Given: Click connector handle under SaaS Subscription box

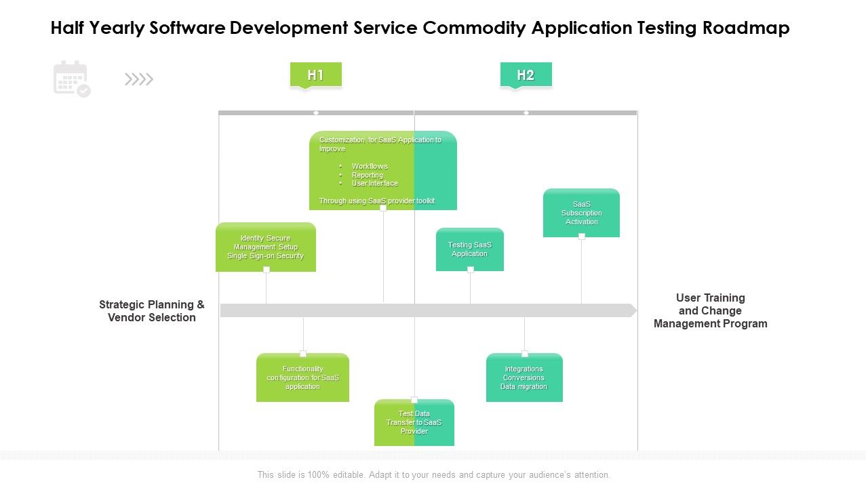Looking at the screenshot, I should click(582, 237).
